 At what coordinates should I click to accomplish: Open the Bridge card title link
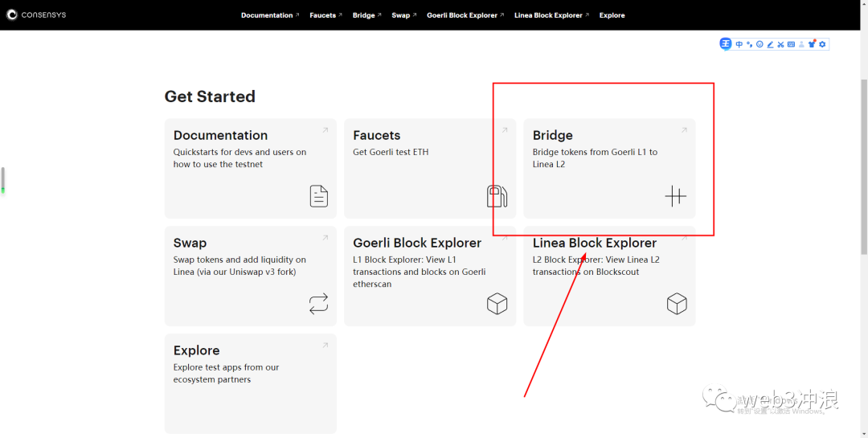552,135
